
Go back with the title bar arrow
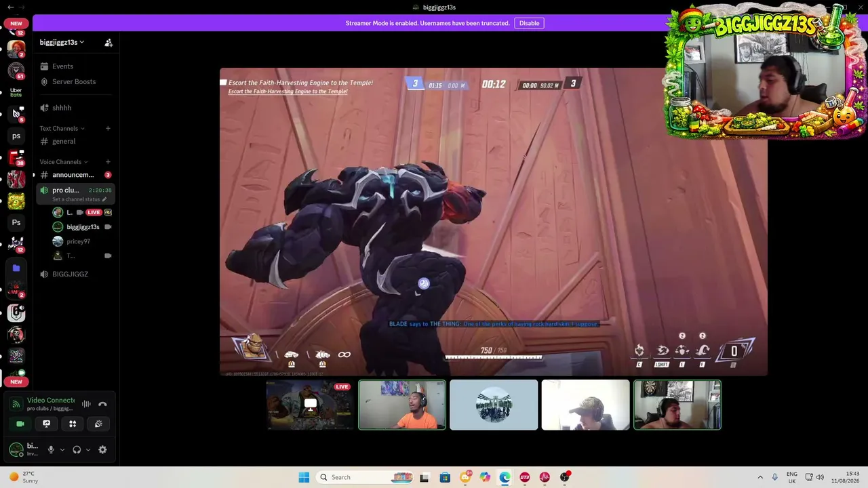click(x=10, y=7)
